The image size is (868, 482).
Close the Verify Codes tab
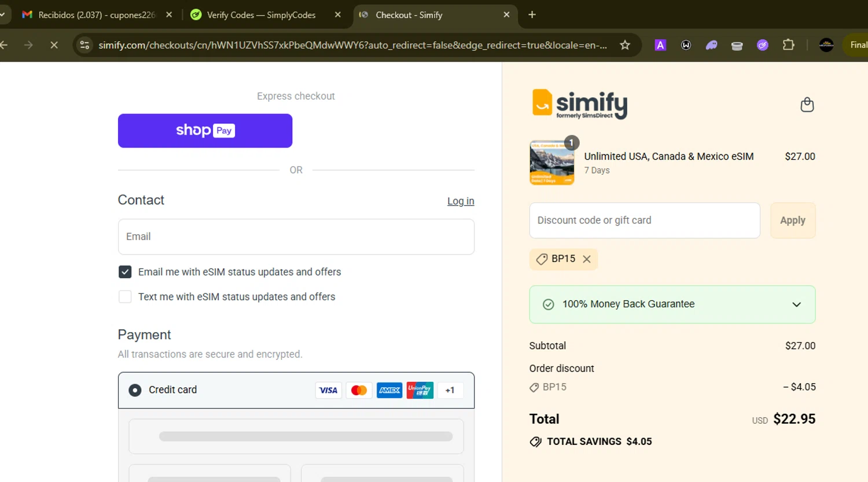[338, 15]
